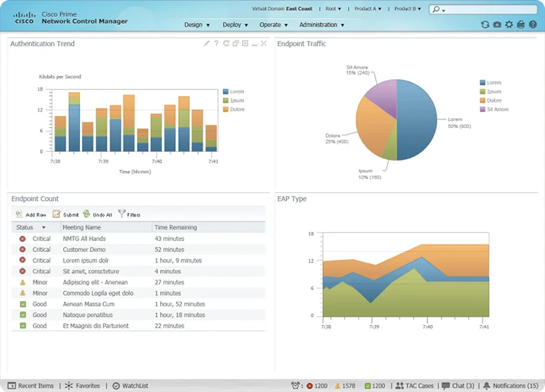Open the Administration menu
Image resolution: width=545 pixels, height=392 pixels.
pos(322,25)
